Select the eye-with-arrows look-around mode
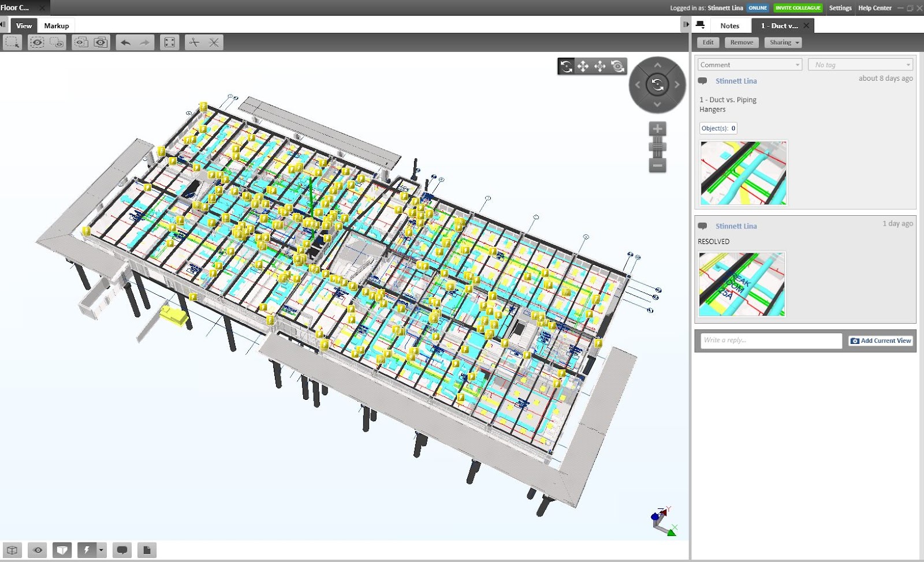 point(617,66)
